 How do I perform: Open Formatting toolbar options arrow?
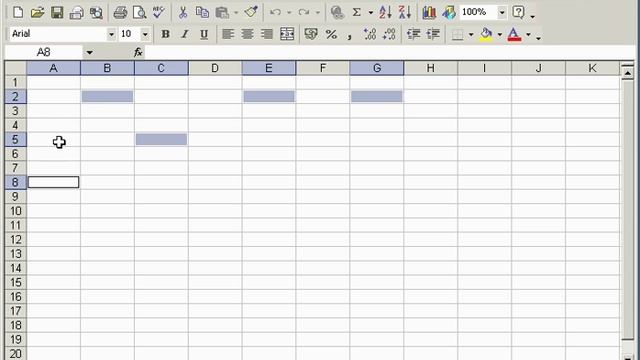[x=539, y=38]
